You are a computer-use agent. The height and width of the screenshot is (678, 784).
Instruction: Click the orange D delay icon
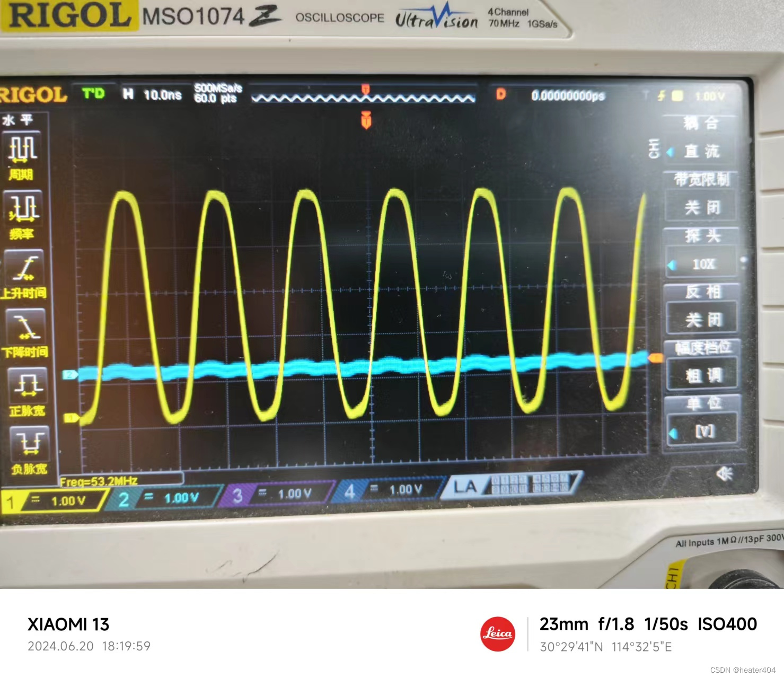(x=501, y=94)
